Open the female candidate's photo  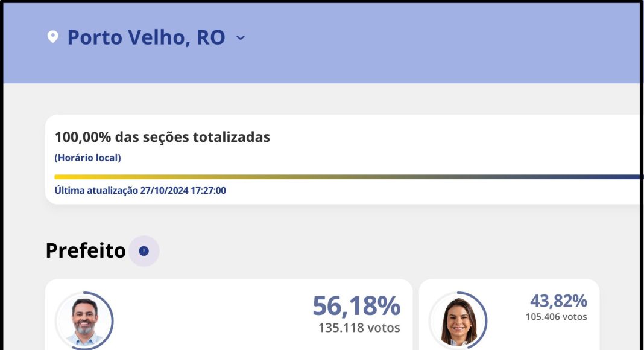458,320
